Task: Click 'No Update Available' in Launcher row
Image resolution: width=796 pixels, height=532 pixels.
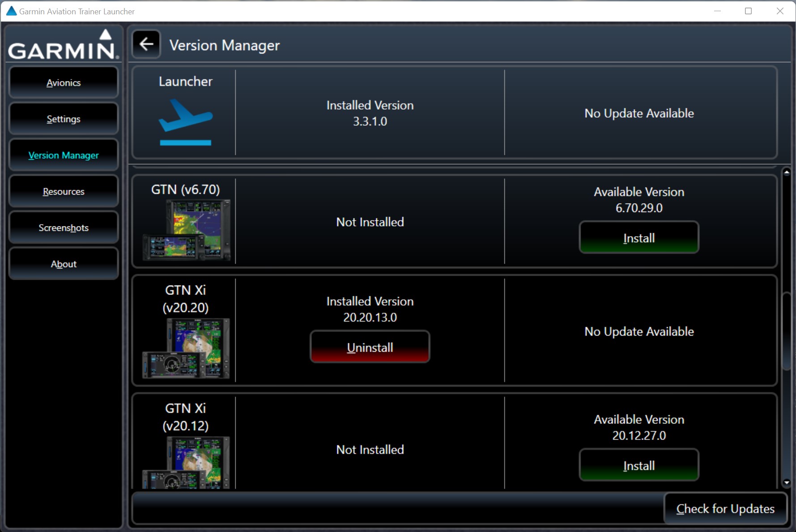Action: [639, 113]
